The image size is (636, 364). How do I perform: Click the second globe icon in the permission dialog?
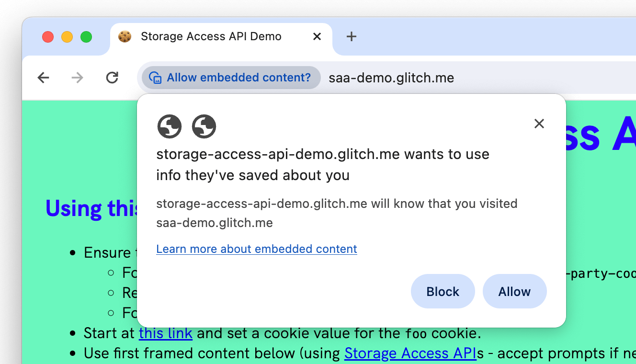[204, 126]
